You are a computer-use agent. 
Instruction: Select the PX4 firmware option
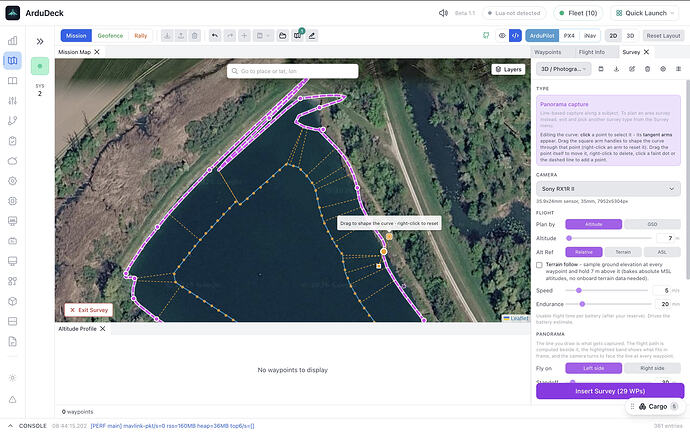[x=569, y=36]
